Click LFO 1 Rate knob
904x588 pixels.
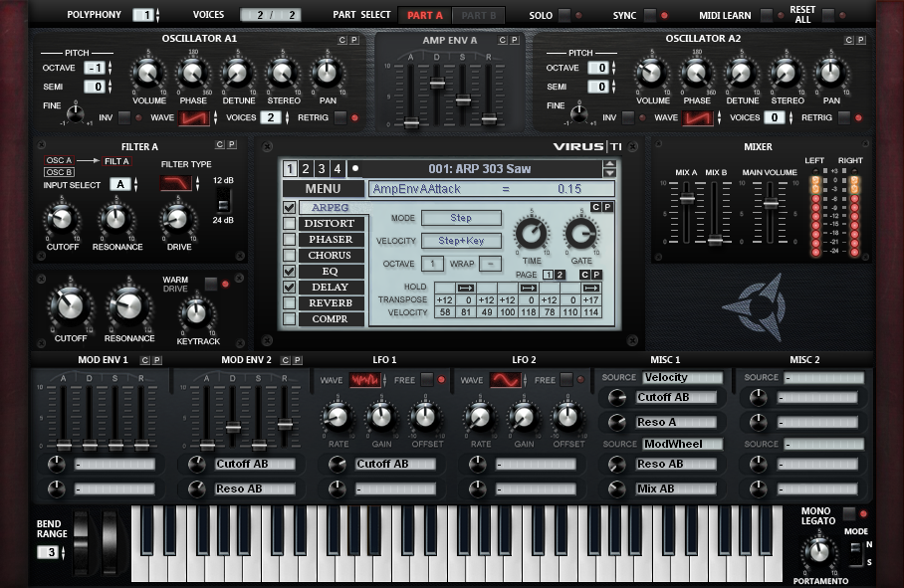pyautogui.click(x=338, y=417)
